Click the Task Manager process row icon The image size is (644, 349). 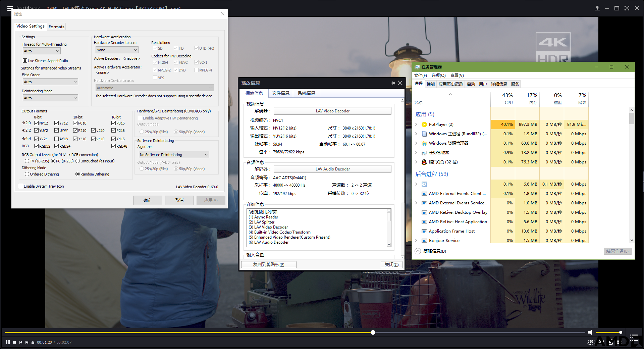tap(424, 153)
